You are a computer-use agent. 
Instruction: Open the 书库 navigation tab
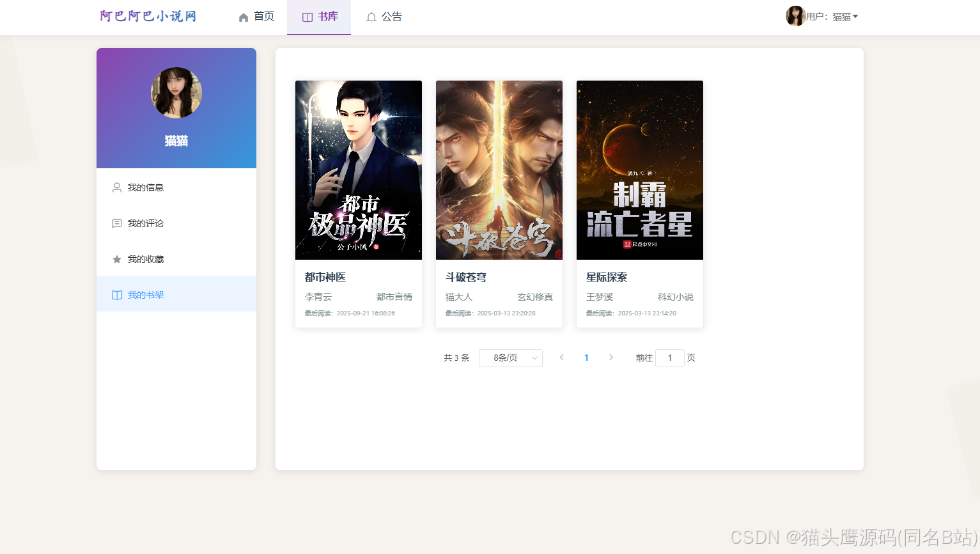point(319,17)
